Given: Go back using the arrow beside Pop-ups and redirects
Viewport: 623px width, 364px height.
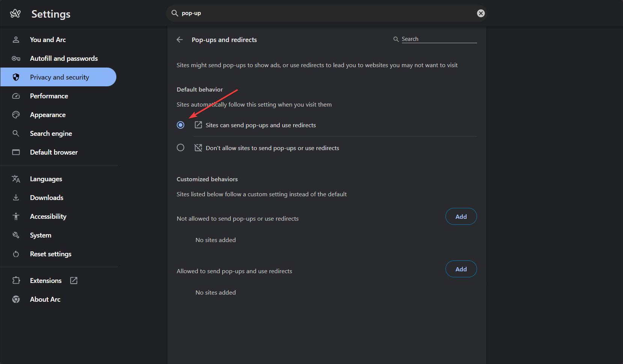Looking at the screenshot, I should coord(180,39).
